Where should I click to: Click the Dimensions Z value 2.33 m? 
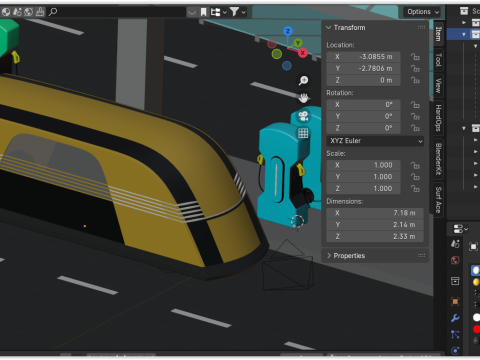tap(375, 236)
